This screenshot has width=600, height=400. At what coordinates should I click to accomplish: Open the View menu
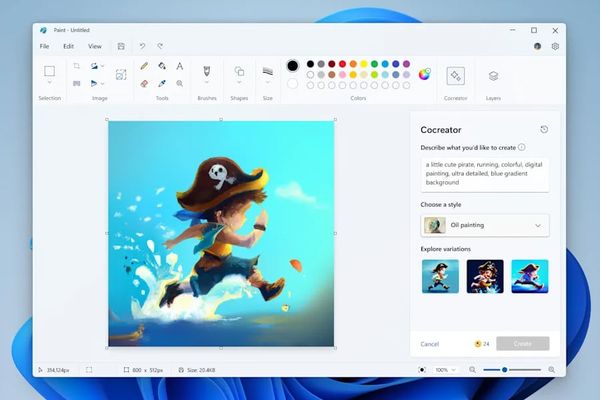(95, 46)
